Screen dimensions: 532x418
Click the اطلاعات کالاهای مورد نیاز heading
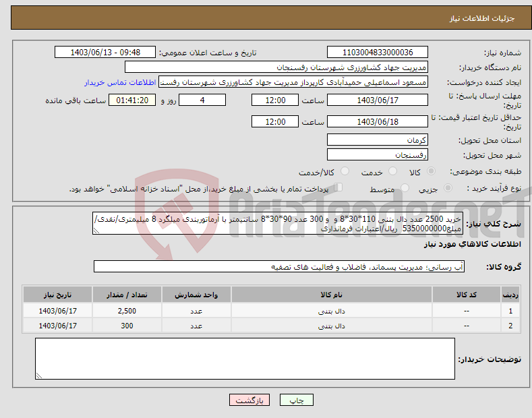[472, 244]
